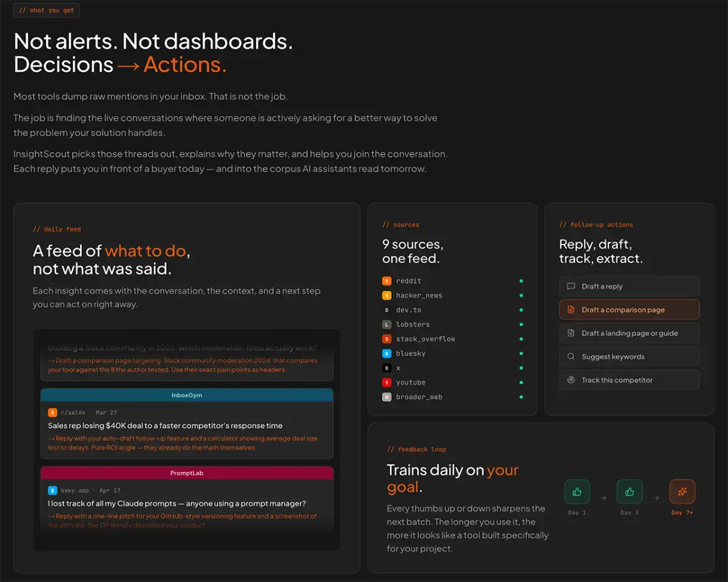This screenshot has width=728, height=582.
Task: Click the 'Mar 27' date
Action: [x=106, y=412]
